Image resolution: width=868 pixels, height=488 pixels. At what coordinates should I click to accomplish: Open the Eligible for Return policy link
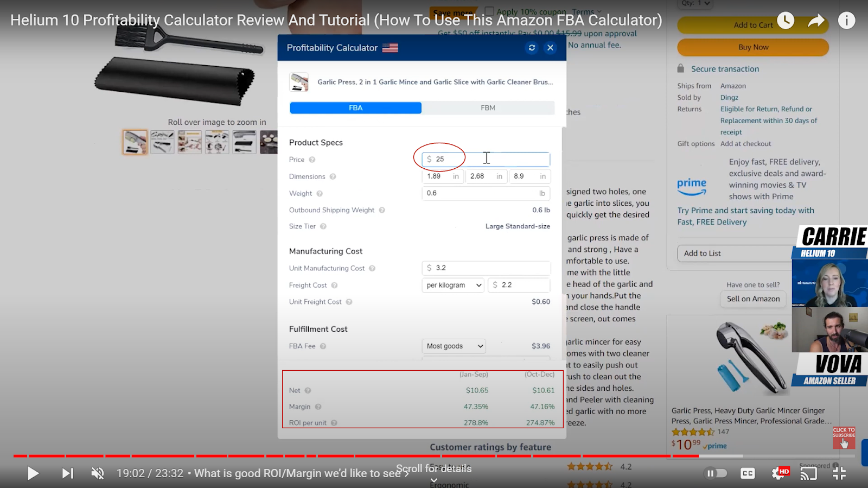(769, 121)
